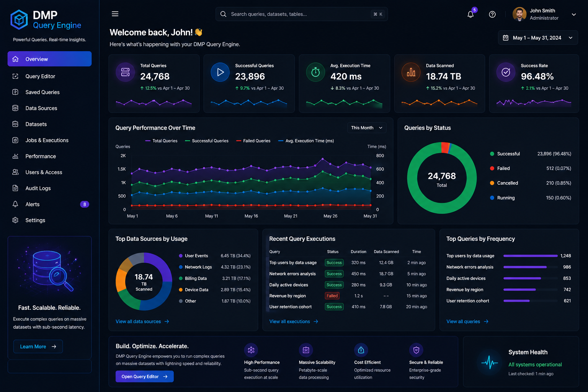This screenshot has width=588, height=392.
Task: Click John Smith's profile avatar
Action: point(519,14)
